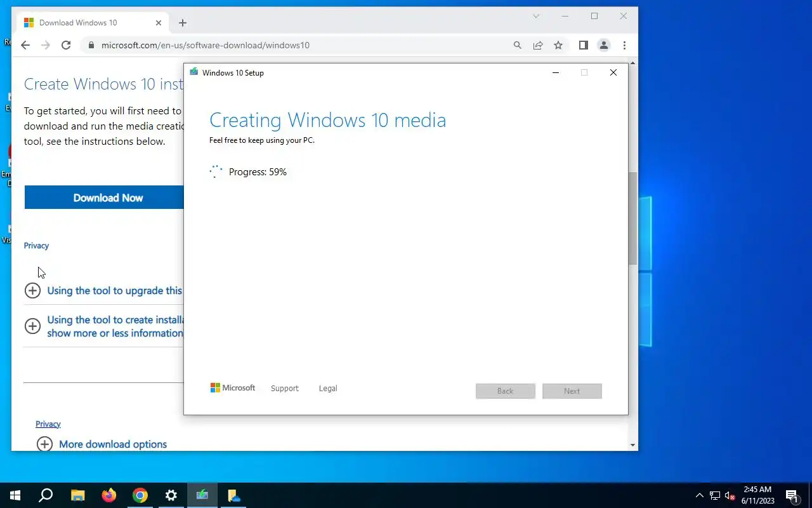Open the last taskbar app icon
The width and height of the screenshot is (812, 508).
233,495
